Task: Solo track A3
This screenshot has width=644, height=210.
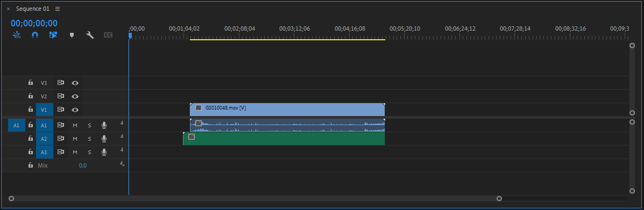Action: point(89,152)
